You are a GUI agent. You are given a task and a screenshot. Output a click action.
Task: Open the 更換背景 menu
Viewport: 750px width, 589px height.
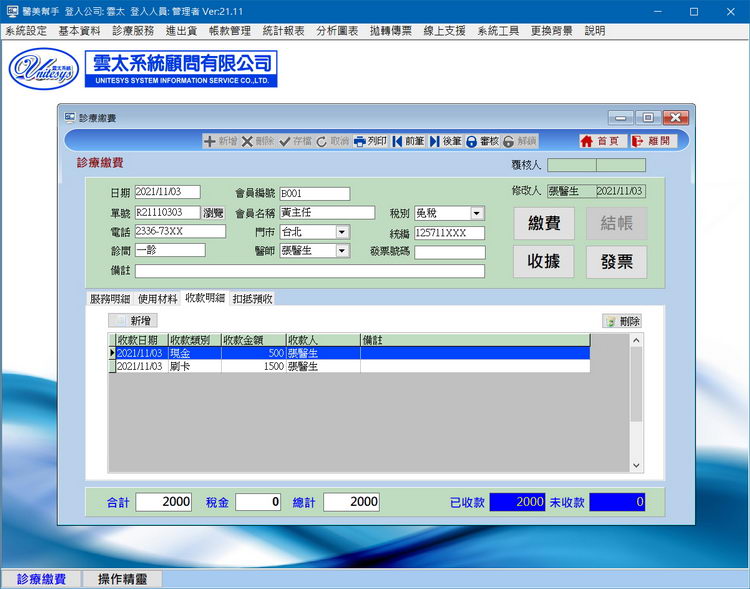point(551,31)
